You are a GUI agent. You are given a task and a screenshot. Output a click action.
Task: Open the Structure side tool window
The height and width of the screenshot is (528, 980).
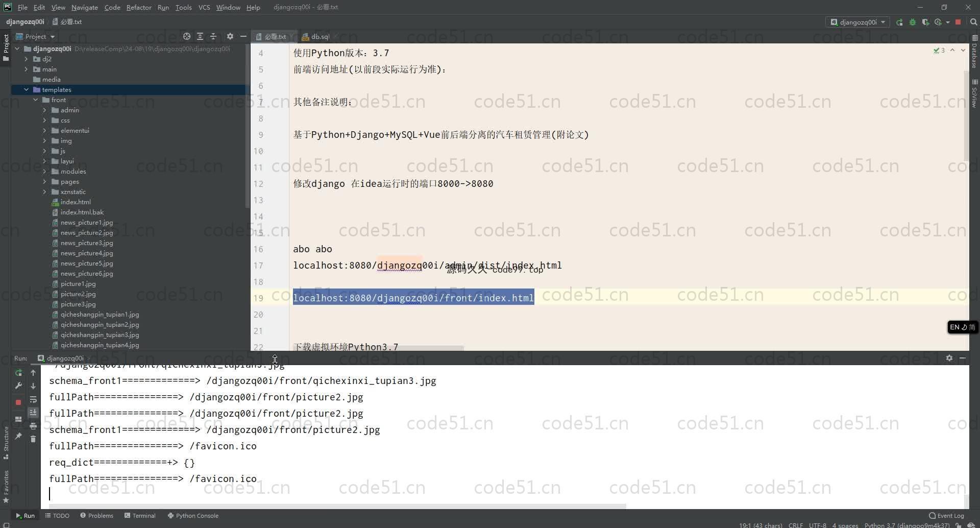click(6, 442)
